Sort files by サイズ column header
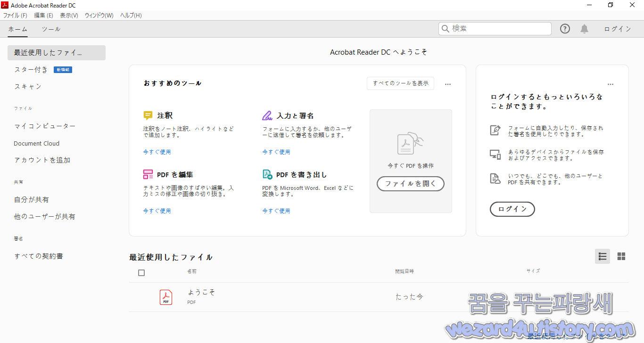The width and height of the screenshot is (644, 343). click(533, 271)
